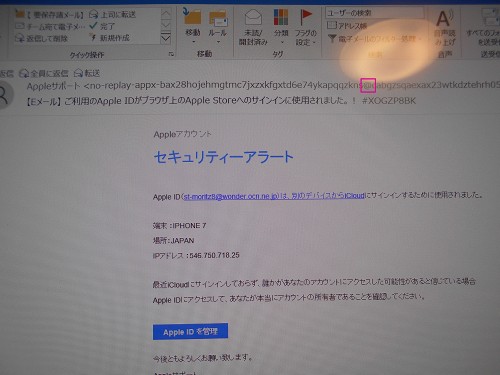
Task: Open the Categorize (分類) color squares
Action: [281, 27]
